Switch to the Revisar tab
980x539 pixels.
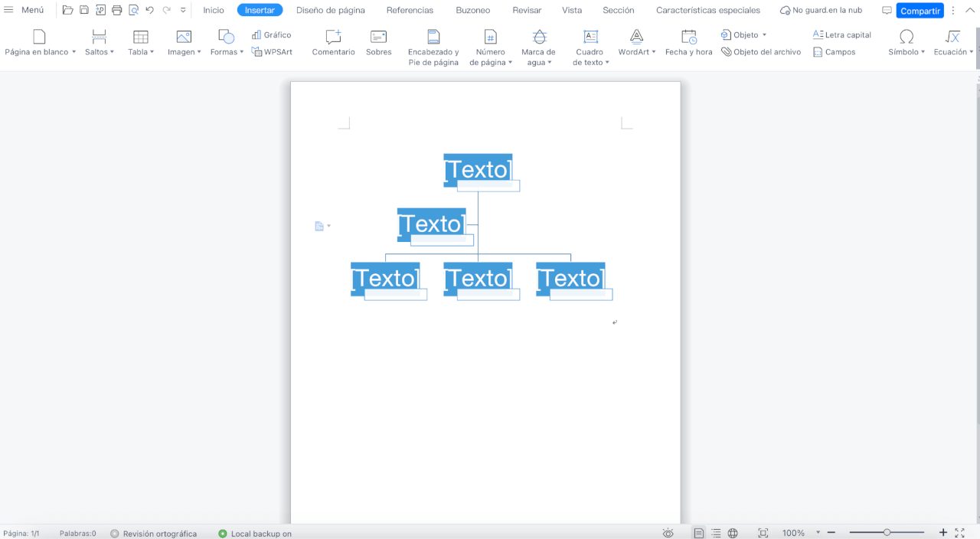click(527, 10)
